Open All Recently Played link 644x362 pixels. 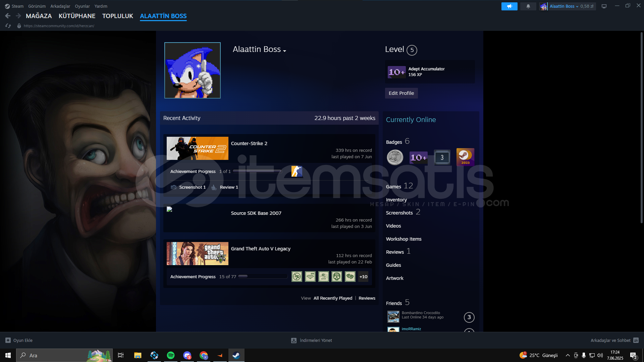click(333, 298)
